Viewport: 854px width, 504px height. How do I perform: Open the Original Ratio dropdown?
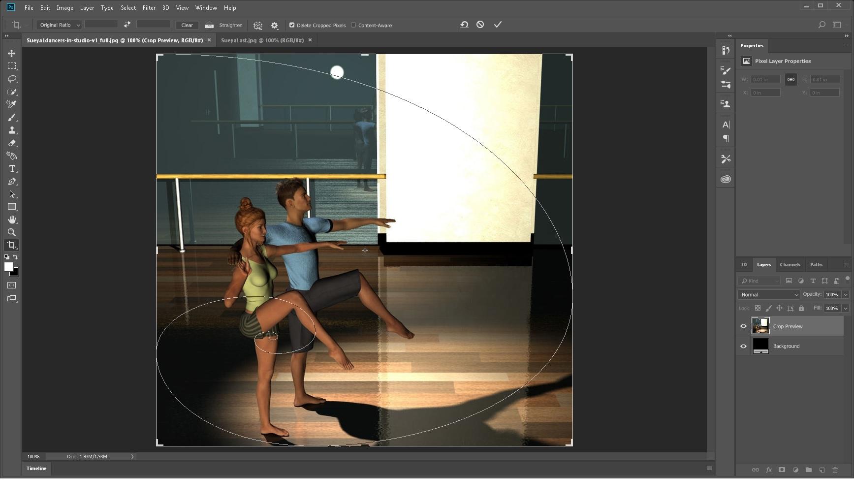coord(59,25)
